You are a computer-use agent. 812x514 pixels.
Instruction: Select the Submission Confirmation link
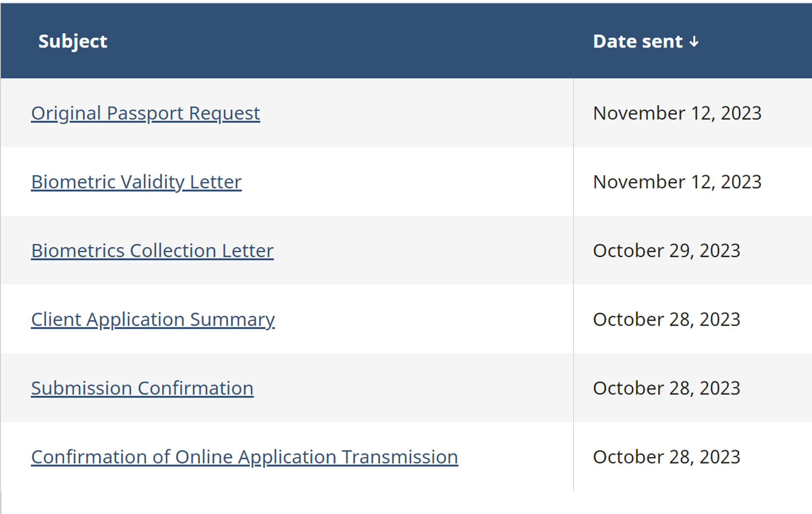tap(142, 388)
